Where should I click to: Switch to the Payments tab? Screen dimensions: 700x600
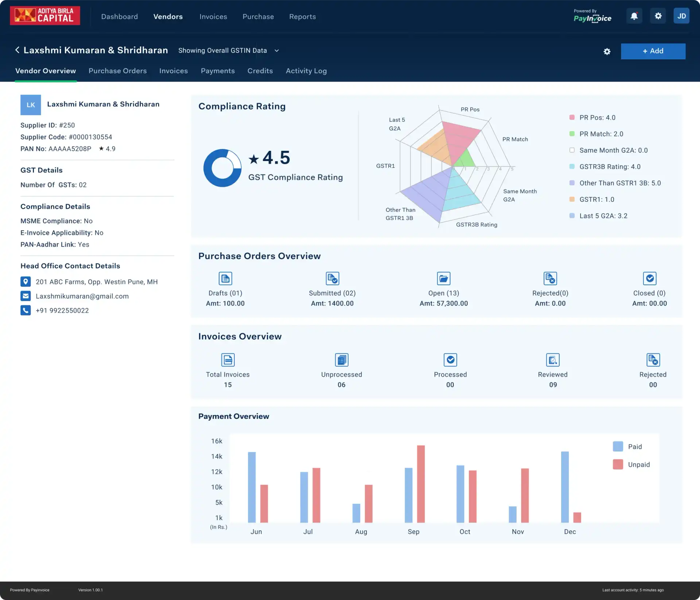pyautogui.click(x=218, y=71)
